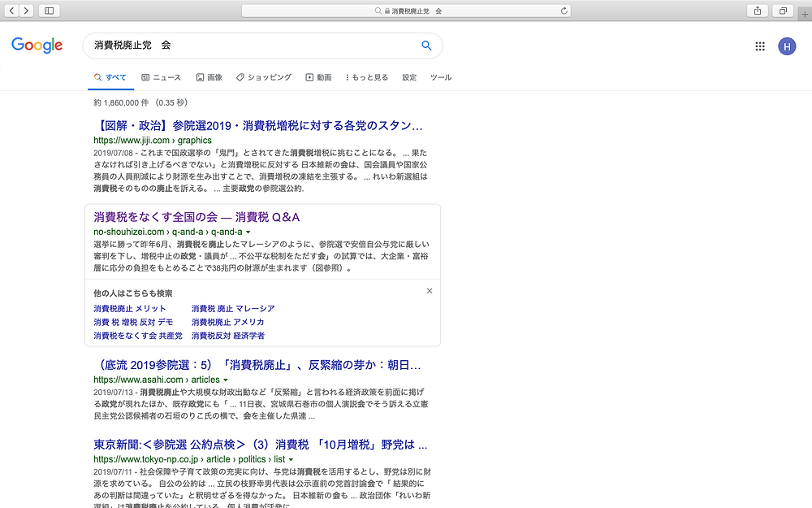Screen dimensions: 812x508
Task: Search related term 消費税廃止 アメリカ
Action: (x=227, y=322)
